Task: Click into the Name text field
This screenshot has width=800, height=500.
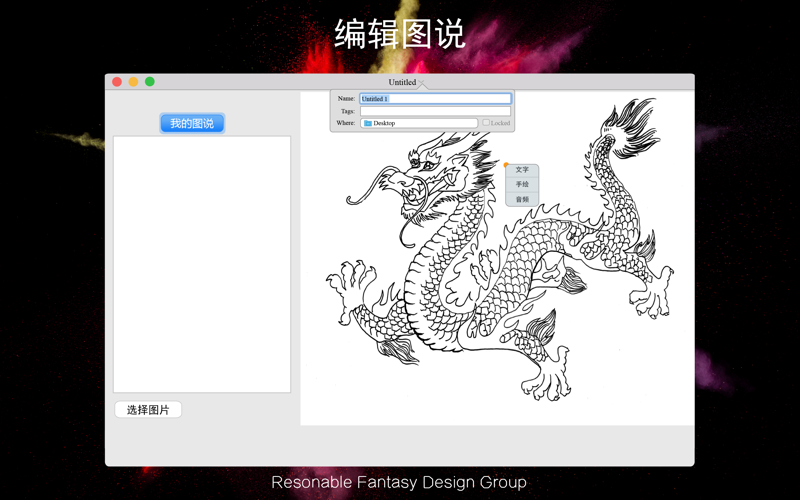Action: coord(435,99)
